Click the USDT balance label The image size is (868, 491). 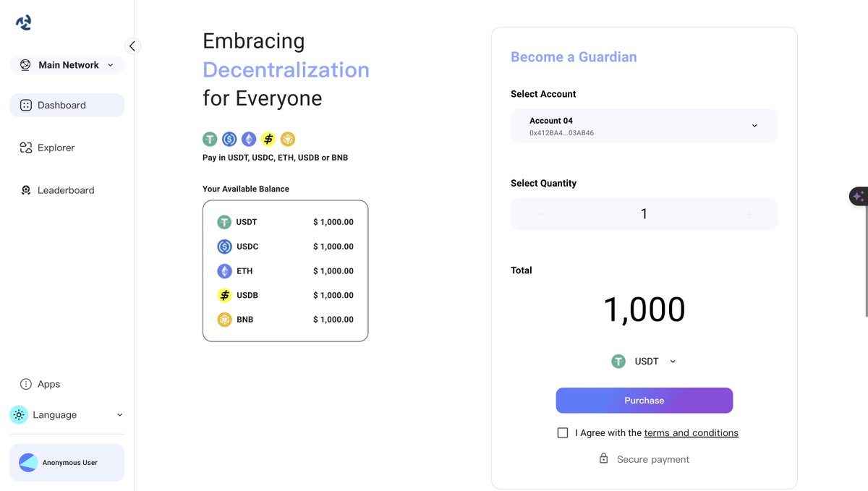[247, 222]
